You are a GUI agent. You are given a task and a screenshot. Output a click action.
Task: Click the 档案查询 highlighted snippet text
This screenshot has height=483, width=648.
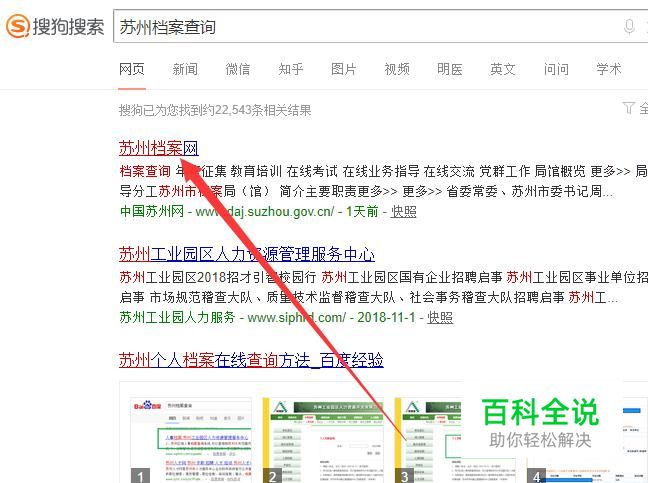145,171
